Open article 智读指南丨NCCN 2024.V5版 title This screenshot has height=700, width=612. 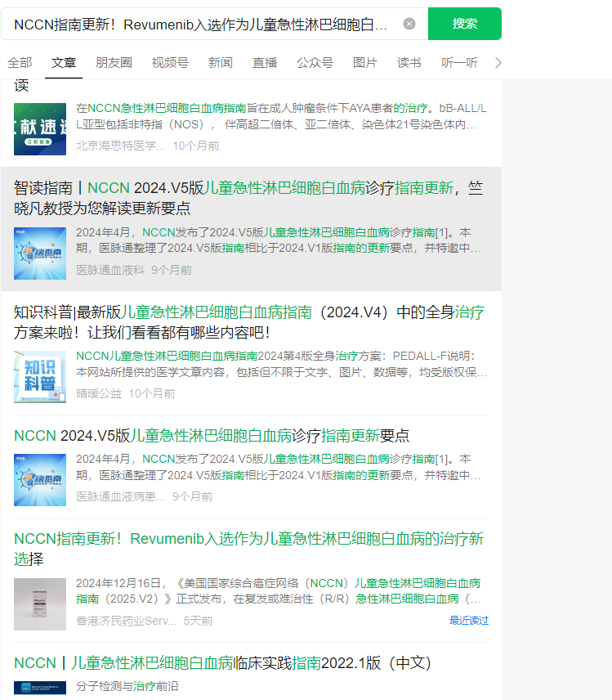pyautogui.click(x=248, y=198)
